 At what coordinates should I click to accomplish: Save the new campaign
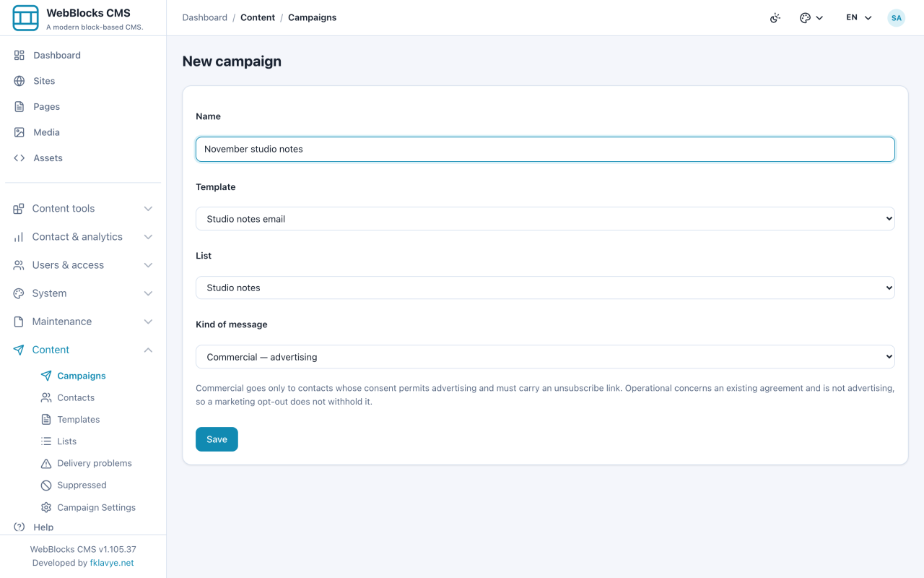217,439
